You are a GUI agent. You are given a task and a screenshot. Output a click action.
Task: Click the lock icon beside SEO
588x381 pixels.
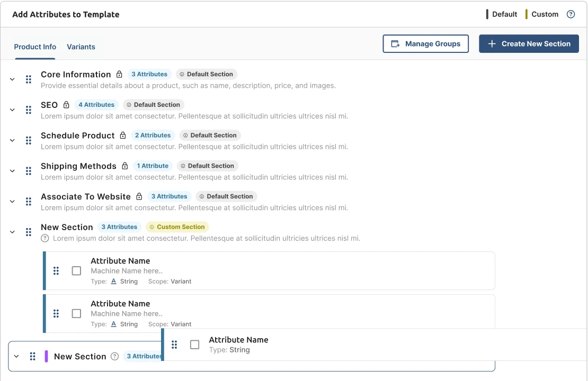point(66,105)
